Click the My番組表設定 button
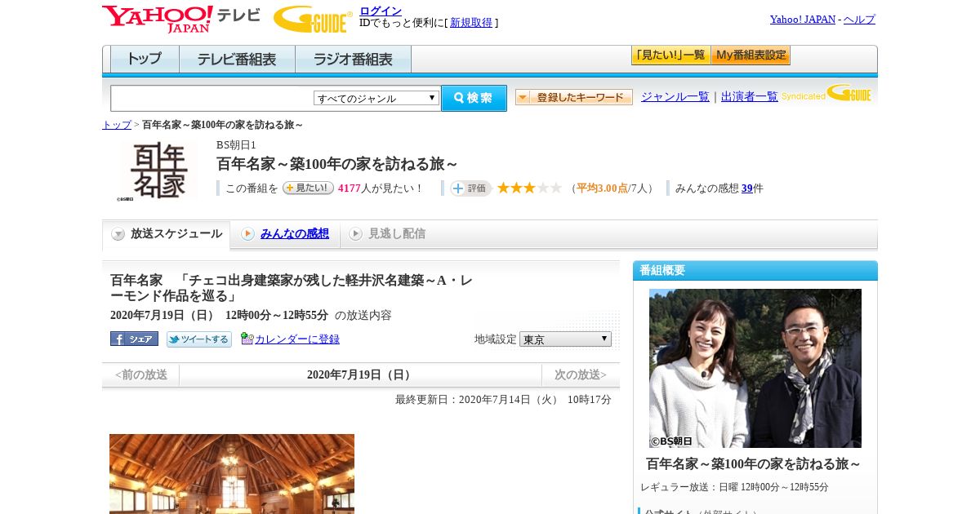980x514 pixels. [x=751, y=55]
